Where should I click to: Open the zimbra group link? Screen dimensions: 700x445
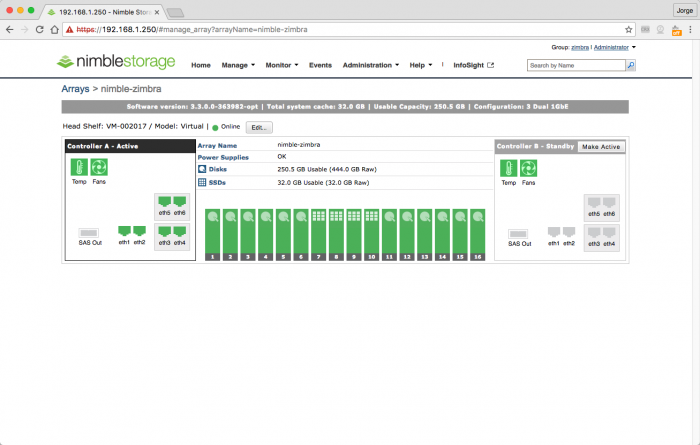click(580, 47)
